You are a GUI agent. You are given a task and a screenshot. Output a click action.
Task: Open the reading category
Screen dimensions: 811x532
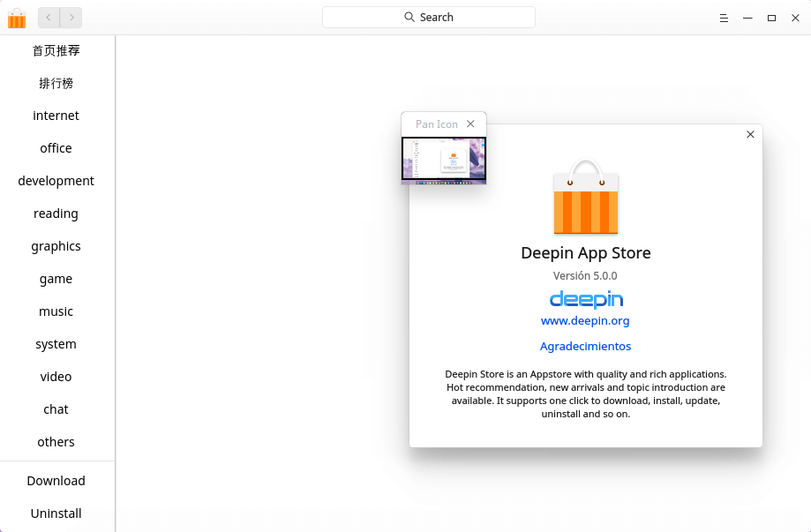pos(56,214)
